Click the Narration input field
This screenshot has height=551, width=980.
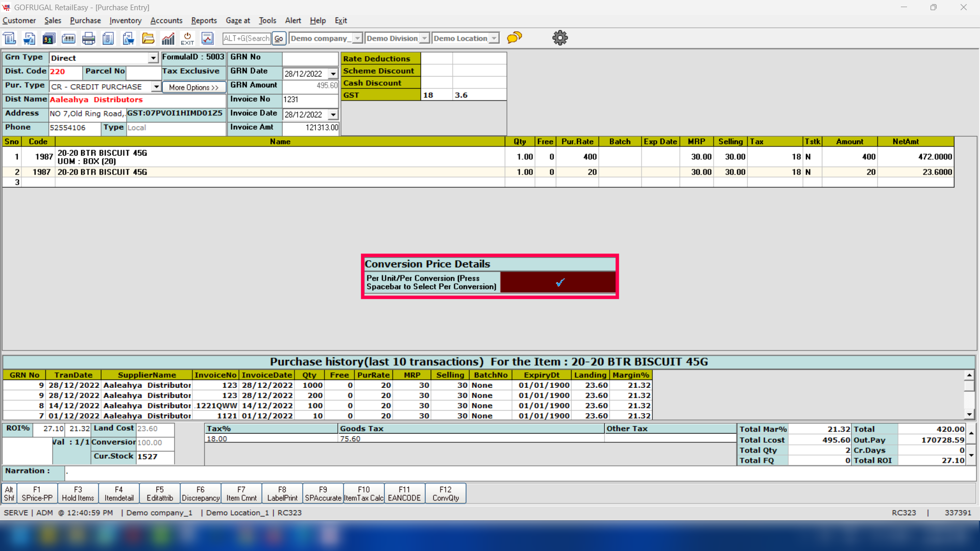click(510, 472)
